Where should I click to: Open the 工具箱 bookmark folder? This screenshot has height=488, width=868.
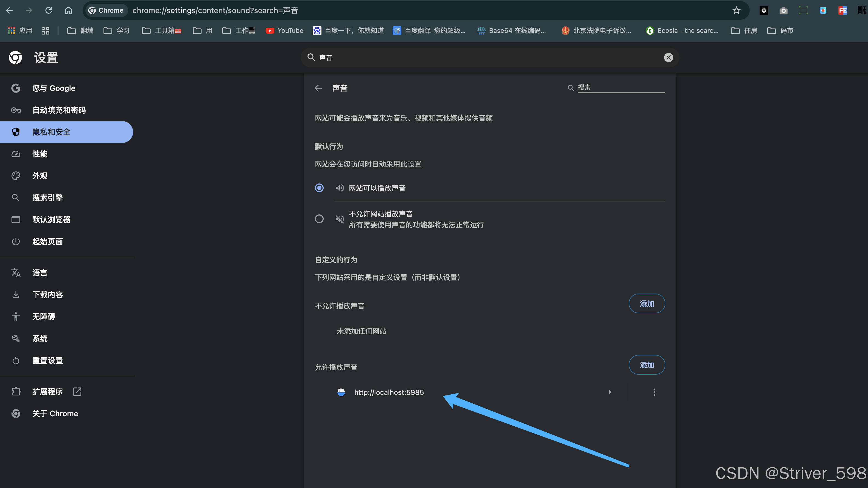(161, 31)
